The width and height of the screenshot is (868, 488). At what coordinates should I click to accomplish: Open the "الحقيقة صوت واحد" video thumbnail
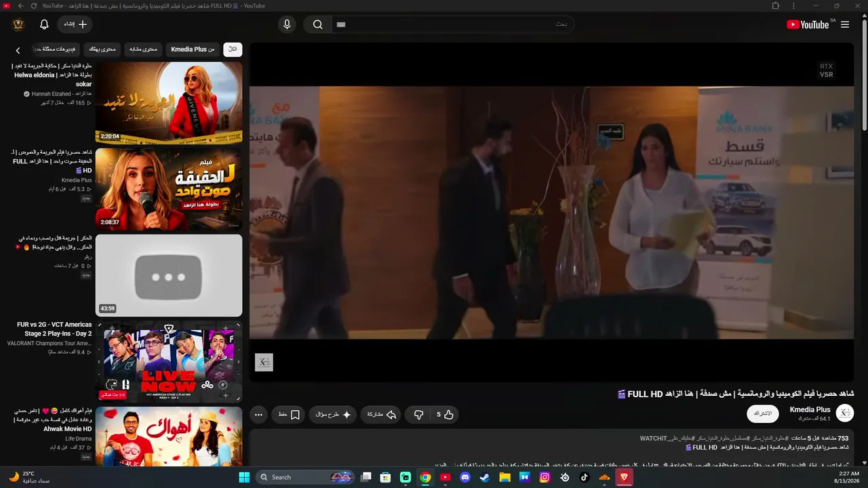coord(169,189)
